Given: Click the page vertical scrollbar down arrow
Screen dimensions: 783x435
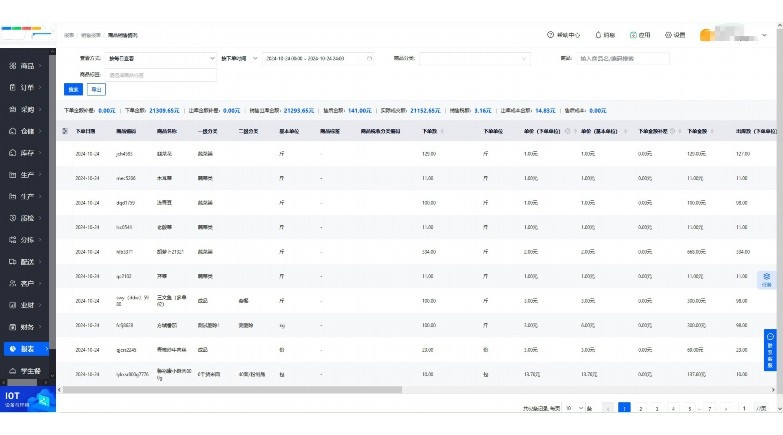Looking at the screenshot, I should (x=780, y=409).
